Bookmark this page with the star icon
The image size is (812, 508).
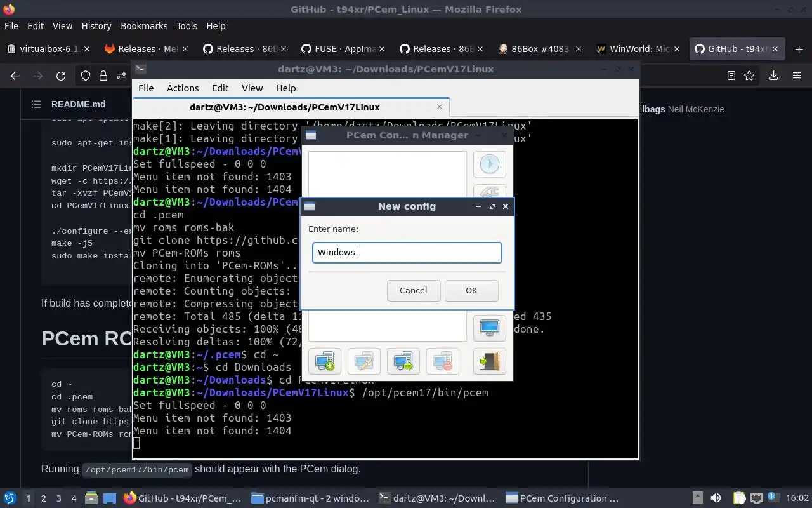749,76
